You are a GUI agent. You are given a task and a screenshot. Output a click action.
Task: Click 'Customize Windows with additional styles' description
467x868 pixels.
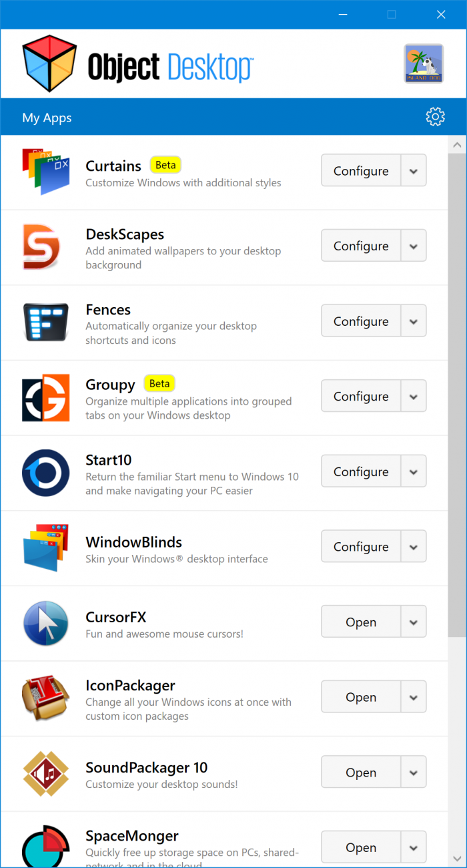pyautogui.click(x=183, y=183)
